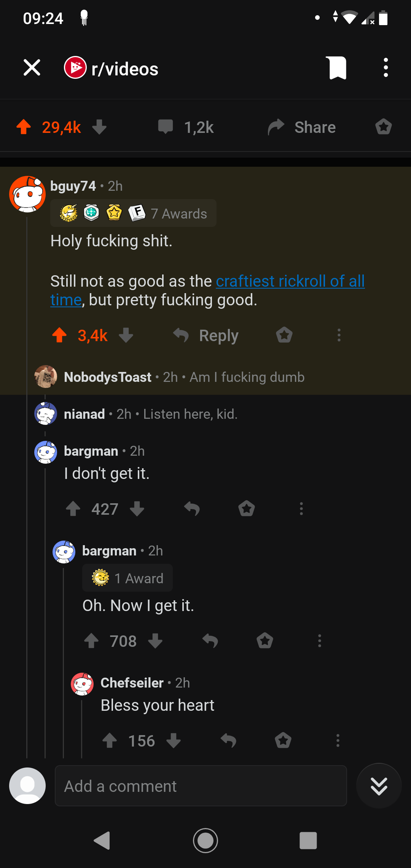Open the top-right overflow menu
This screenshot has height=868, width=411.
(385, 68)
